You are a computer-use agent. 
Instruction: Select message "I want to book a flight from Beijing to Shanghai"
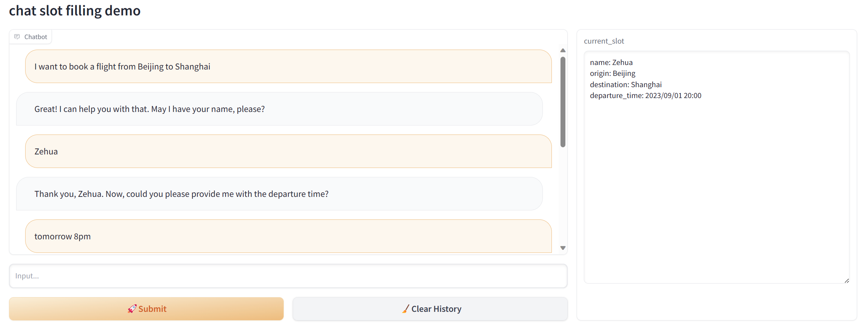pyautogui.click(x=288, y=67)
